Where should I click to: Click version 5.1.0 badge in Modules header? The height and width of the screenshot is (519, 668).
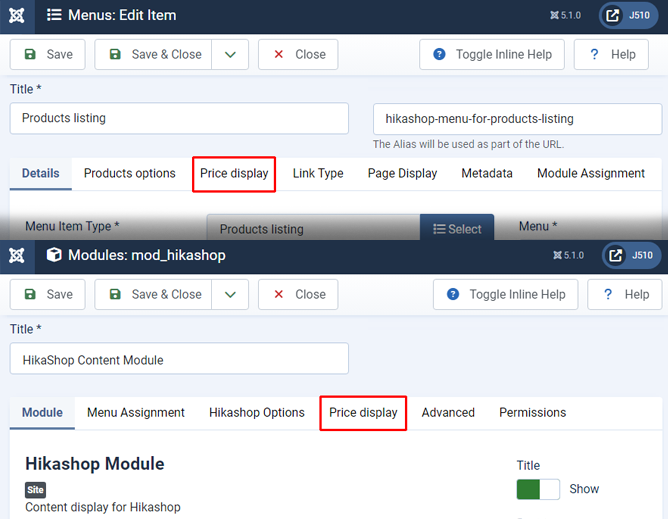click(568, 255)
